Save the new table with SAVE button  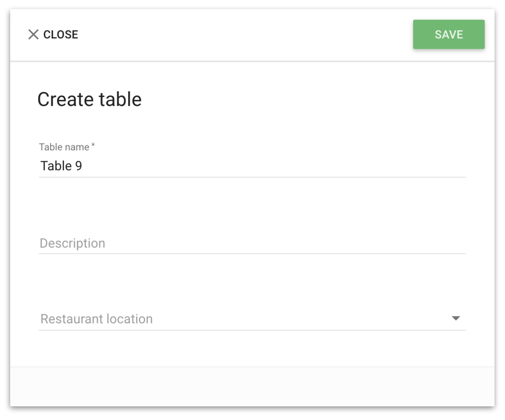(x=449, y=34)
